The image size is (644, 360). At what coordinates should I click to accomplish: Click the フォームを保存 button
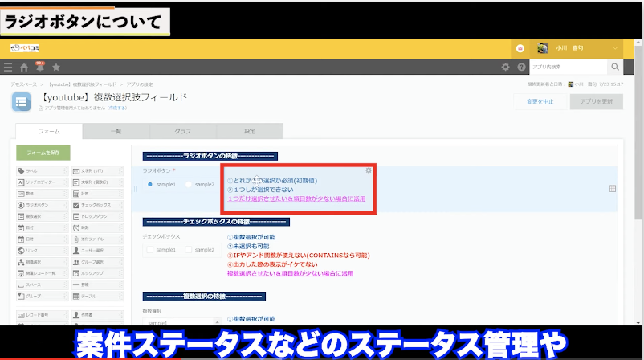43,152
